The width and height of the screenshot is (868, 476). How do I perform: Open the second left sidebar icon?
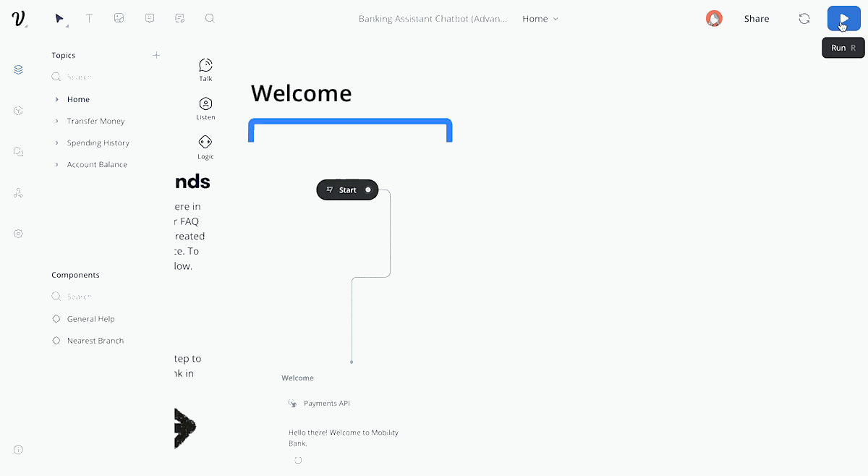click(19, 111)
